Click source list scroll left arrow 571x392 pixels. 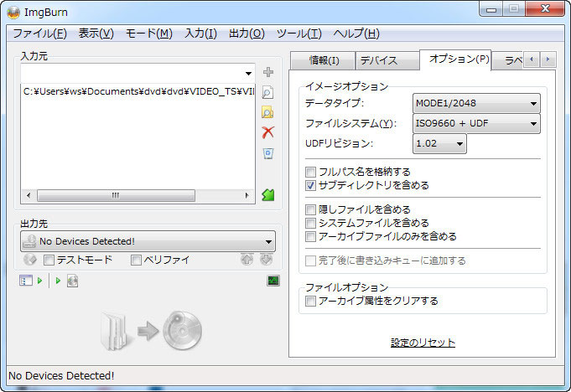pyautogui.click(x=29, y=195)
